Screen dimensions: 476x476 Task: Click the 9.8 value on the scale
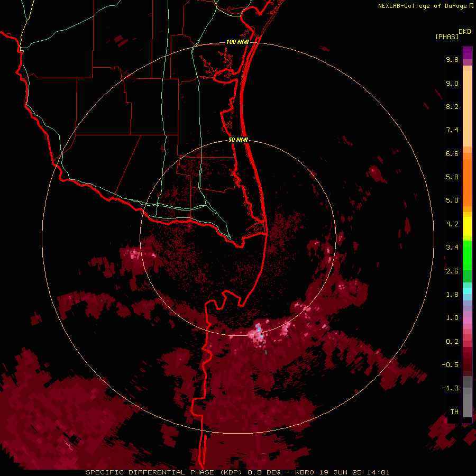click(x=452, y=59)
